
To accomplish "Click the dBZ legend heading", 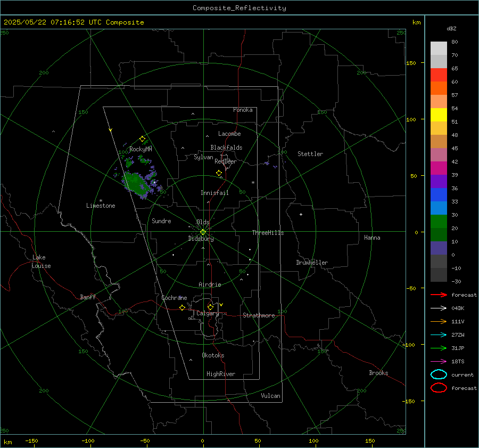I will (x=451, y=28).
